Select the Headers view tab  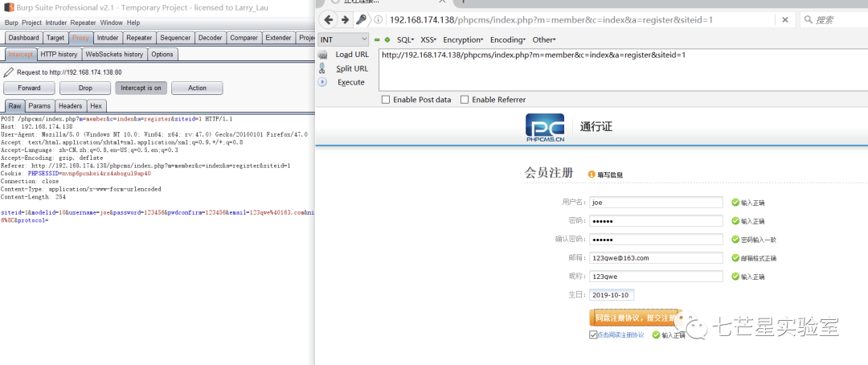(x=70, y=106)
